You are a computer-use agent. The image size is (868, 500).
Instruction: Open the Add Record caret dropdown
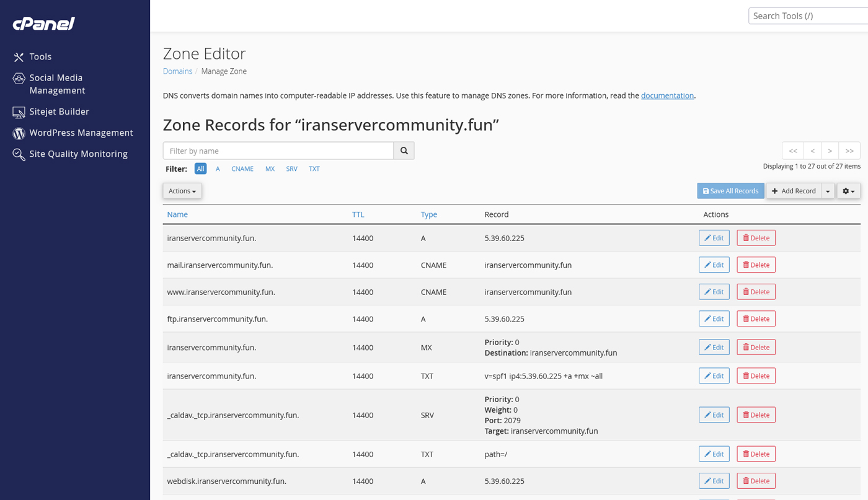(828, 191)
